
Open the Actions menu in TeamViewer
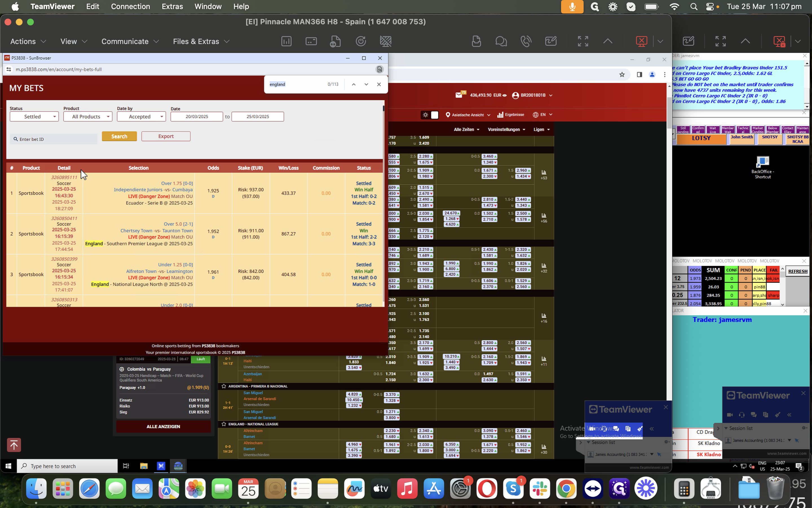(28, 41)
